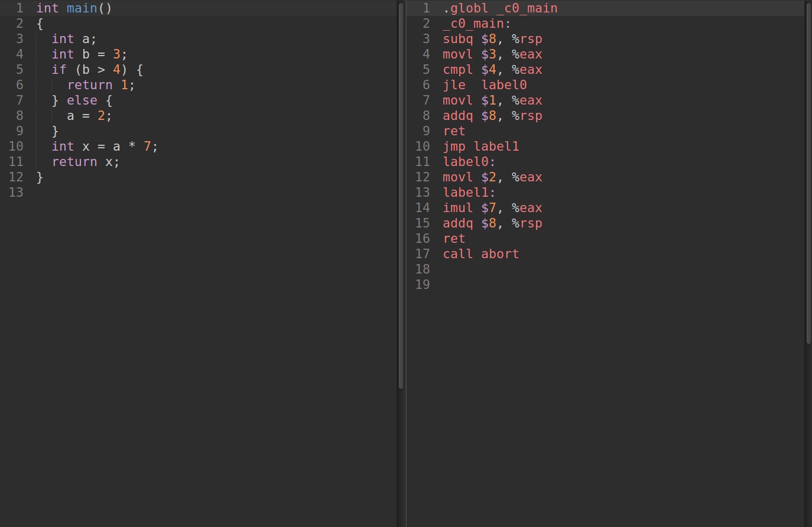Click 'movl $3, %eax' assembly line
The width and height of the screenshot is (812, 527).
pyautogui.click(x=492, y=54)
